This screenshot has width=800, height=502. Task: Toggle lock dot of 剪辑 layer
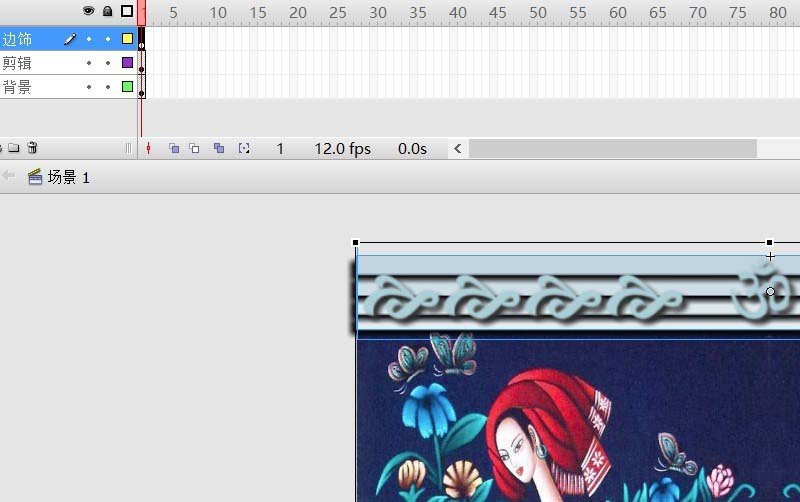click(x=108, y=63)
